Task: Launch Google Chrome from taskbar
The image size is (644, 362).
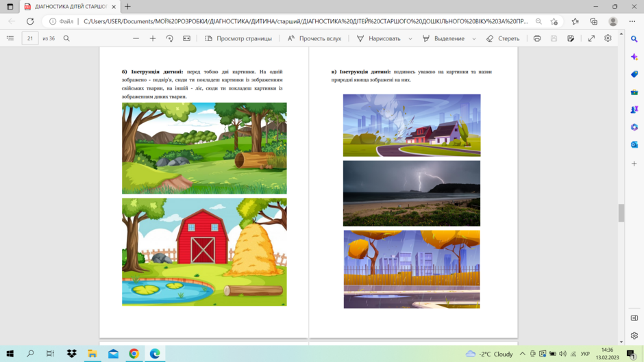Action: [x=134, y=353]
